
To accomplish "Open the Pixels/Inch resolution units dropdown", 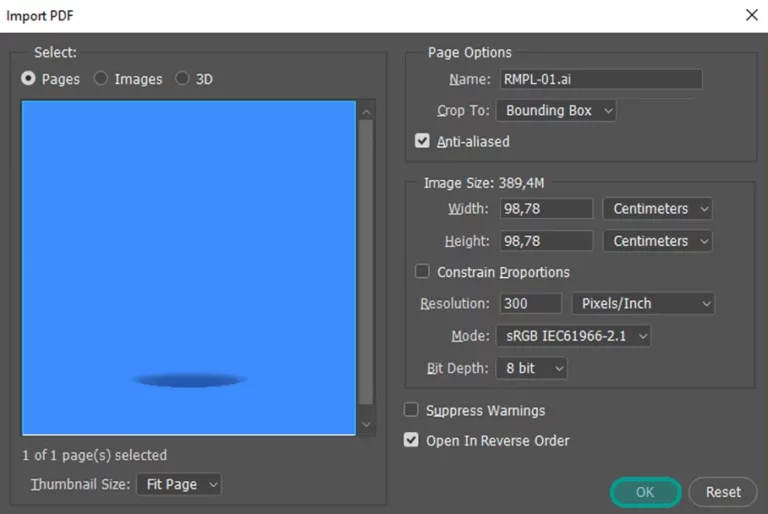I will 643,304.
